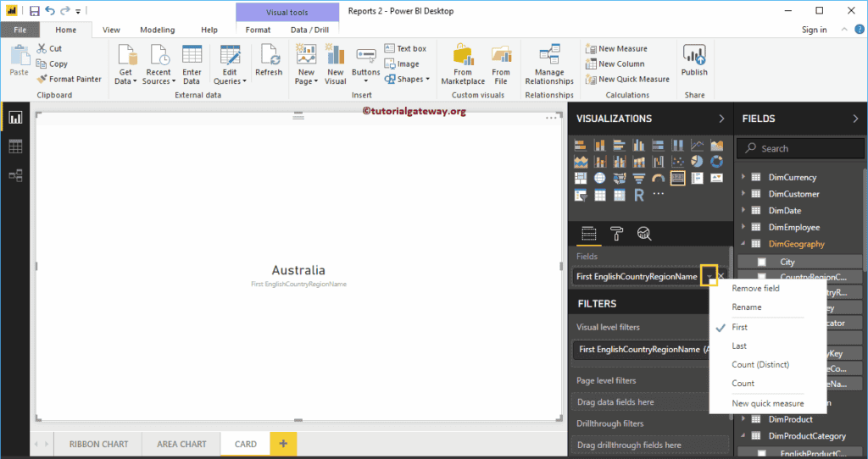Collapse the Fields pane chevron
This screenshot has width=868, height=459.
(855, 119)
